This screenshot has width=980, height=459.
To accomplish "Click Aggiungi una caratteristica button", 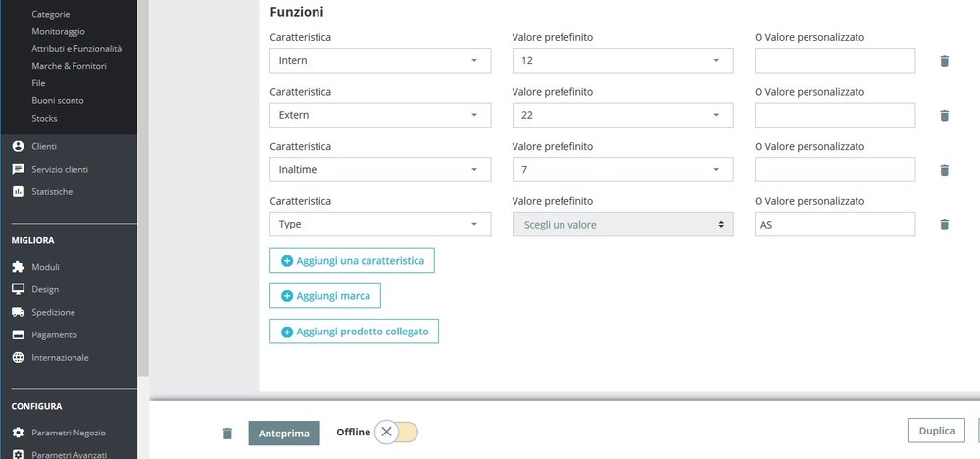I will 352,261.
